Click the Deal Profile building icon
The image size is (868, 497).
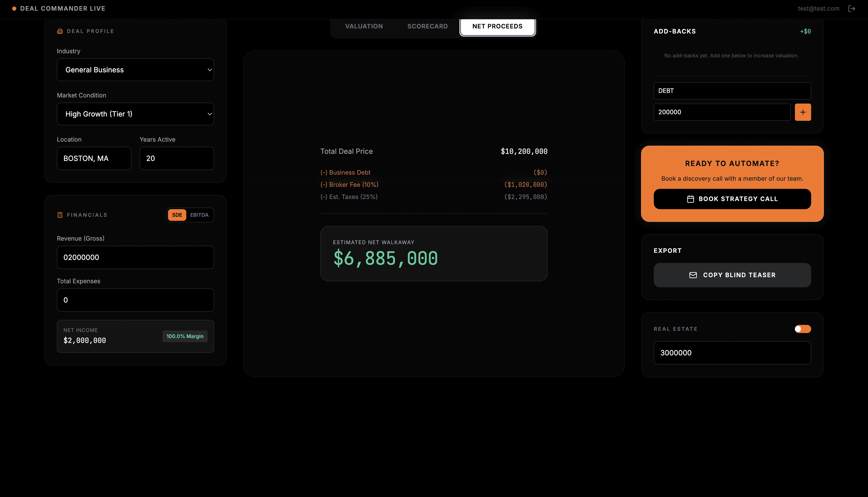coord(60,31)
